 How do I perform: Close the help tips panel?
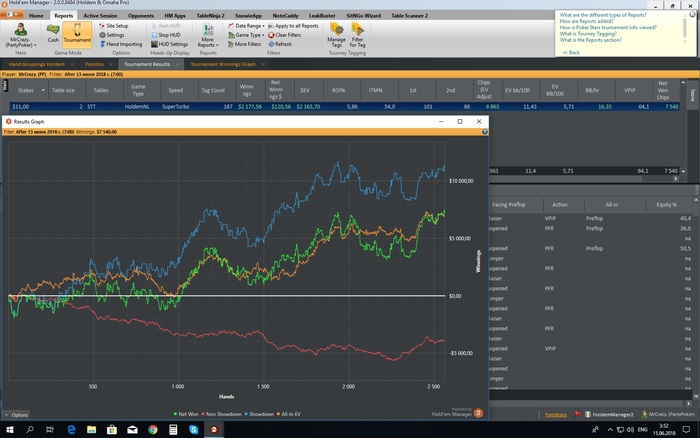coord(692,14)
